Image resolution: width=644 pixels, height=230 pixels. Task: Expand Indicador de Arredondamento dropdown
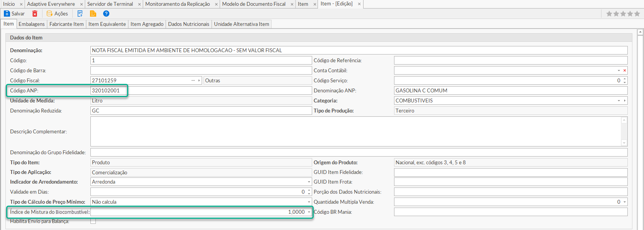[309, 182]
